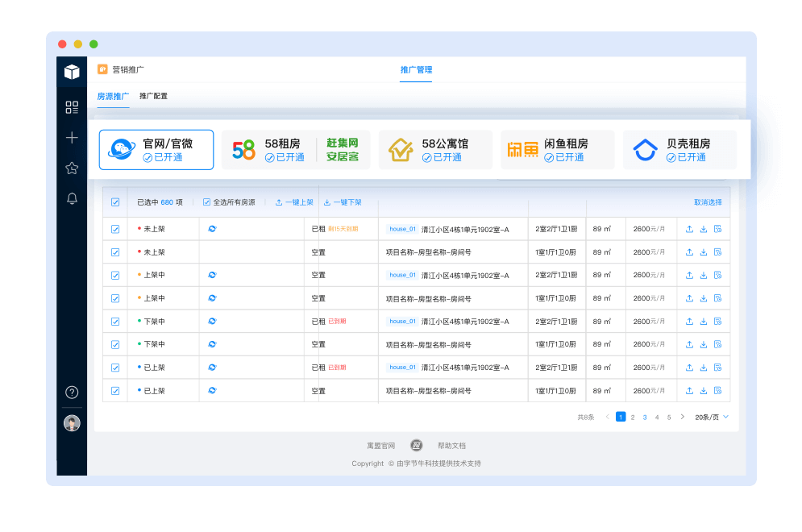Click upload icon in 已上架 空置 row
Viewport: 802px width, 532px height.
pyautogui.click(x=689, y=391)
